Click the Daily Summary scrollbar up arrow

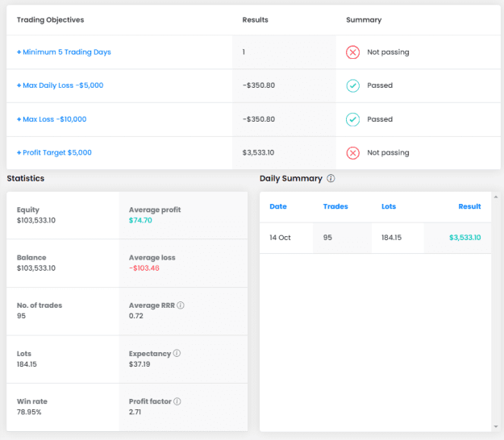pos(496,197)
